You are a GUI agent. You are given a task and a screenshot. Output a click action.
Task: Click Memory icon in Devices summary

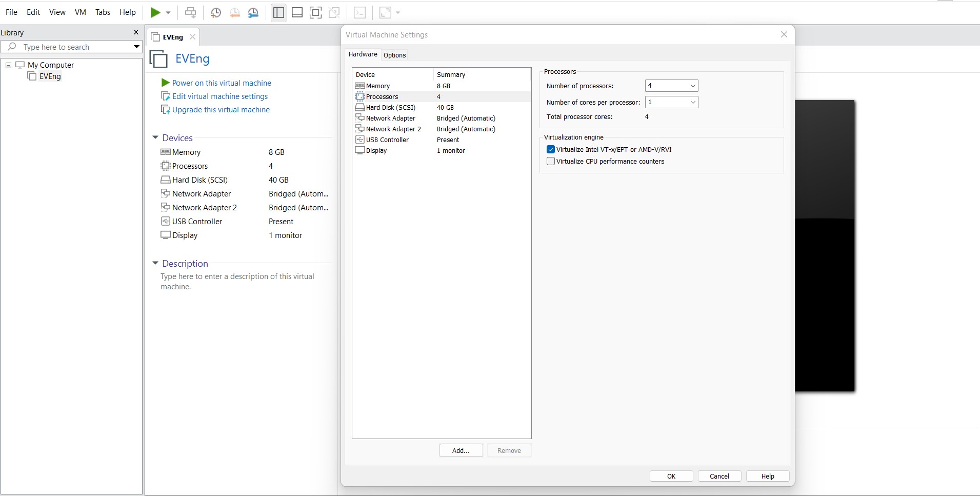(x=166, y=152)
